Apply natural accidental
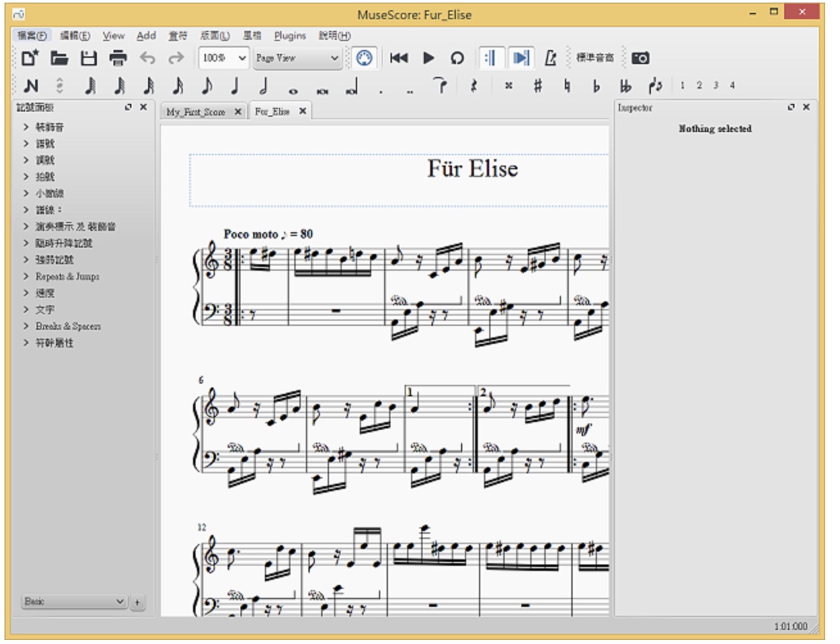Viewport: 840px width, 644px height. tap(567, 85)
